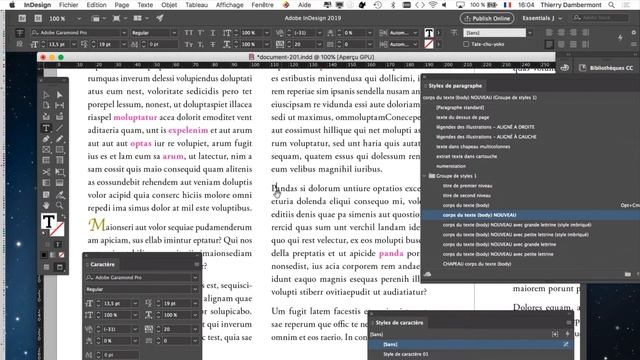This screenshot has width=640, height=360.
Task: Open the Texte menu
Action: tap(145, 5)
